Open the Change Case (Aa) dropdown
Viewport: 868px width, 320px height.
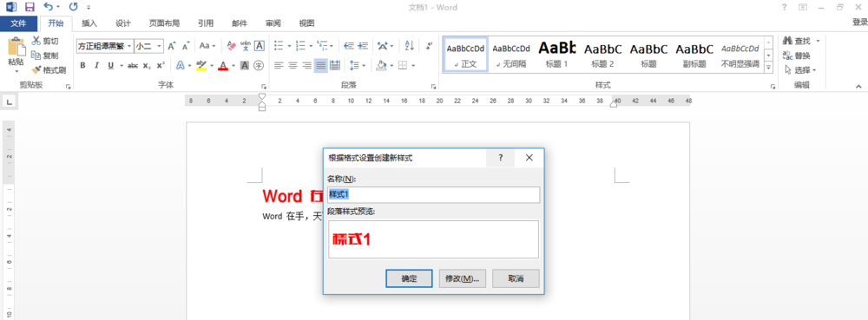pyautogui.click(x=207, y=46)
